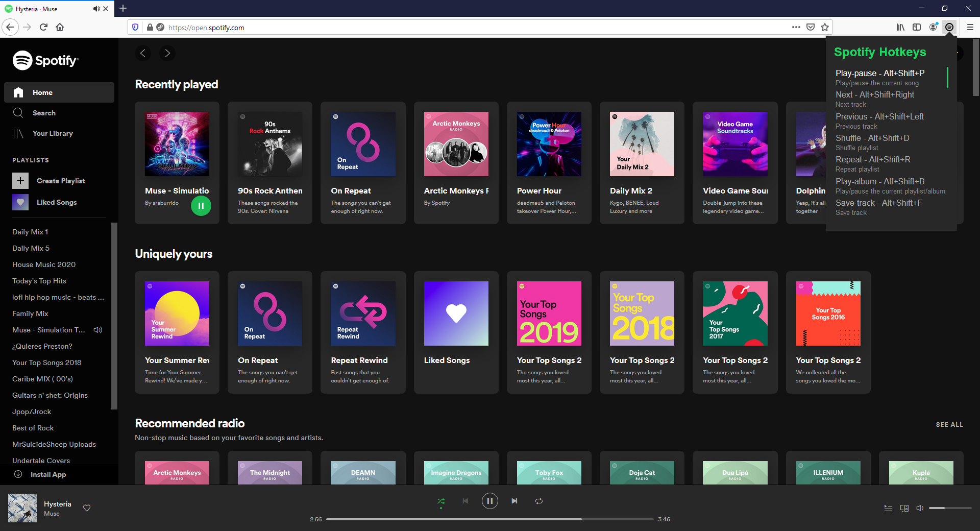980x531 pixels.
Task: Reload the page in browser
Action: [x=43, y=27]
